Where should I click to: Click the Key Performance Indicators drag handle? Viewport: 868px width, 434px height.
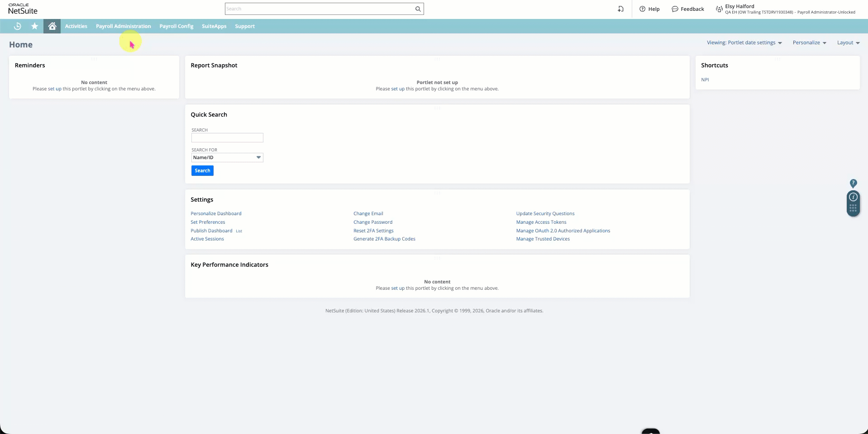coord(437,258)
